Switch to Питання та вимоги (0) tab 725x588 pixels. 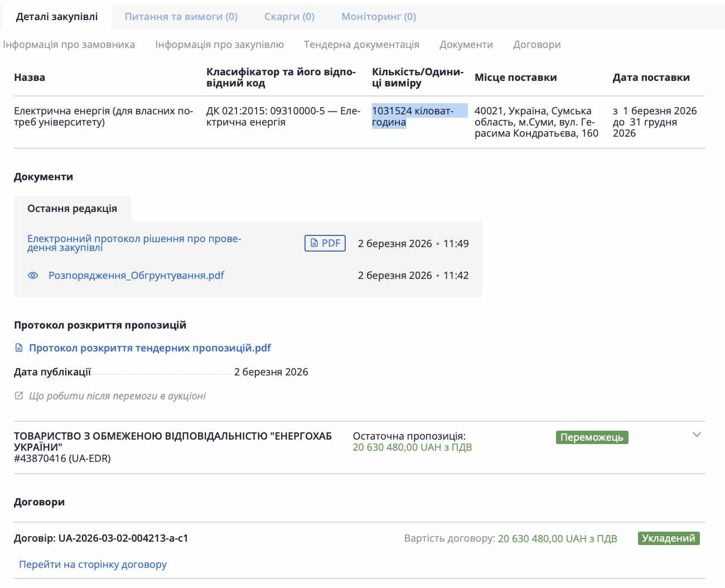[x=181, y=17]
